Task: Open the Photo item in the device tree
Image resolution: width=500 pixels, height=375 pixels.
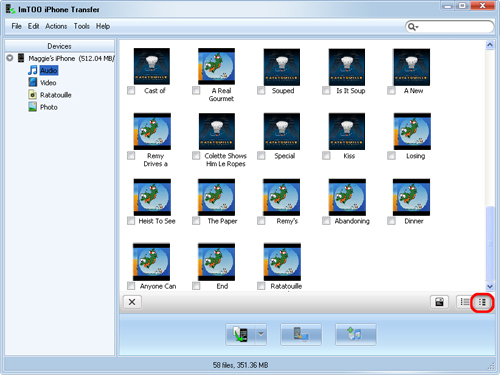Action: (x=49, y=107)
